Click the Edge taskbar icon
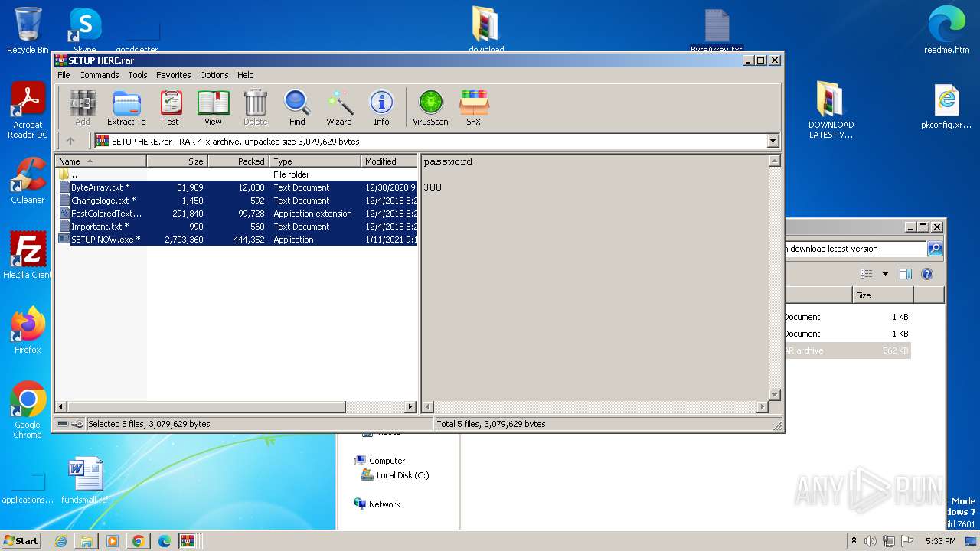This screenshot has width=980, height=551. [x=164, y=541]
